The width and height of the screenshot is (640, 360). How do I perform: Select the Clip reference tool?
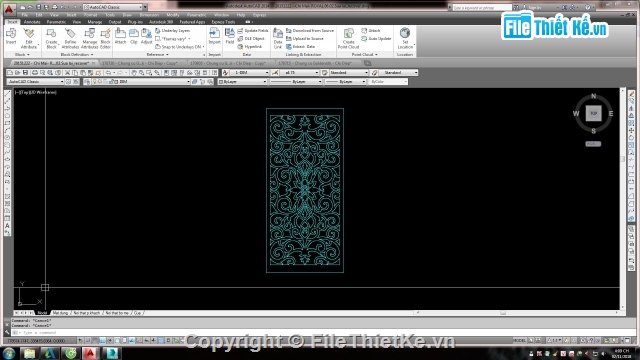point(133,36)
